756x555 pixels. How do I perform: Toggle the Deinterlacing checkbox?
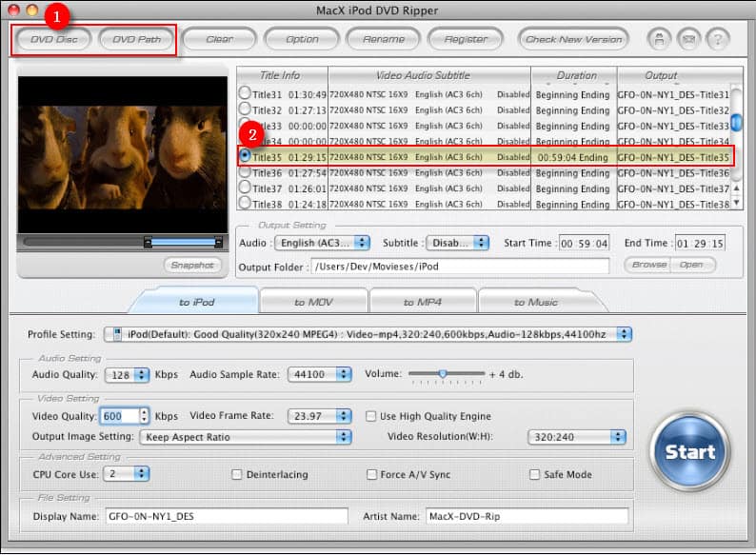tap(237, 473)
